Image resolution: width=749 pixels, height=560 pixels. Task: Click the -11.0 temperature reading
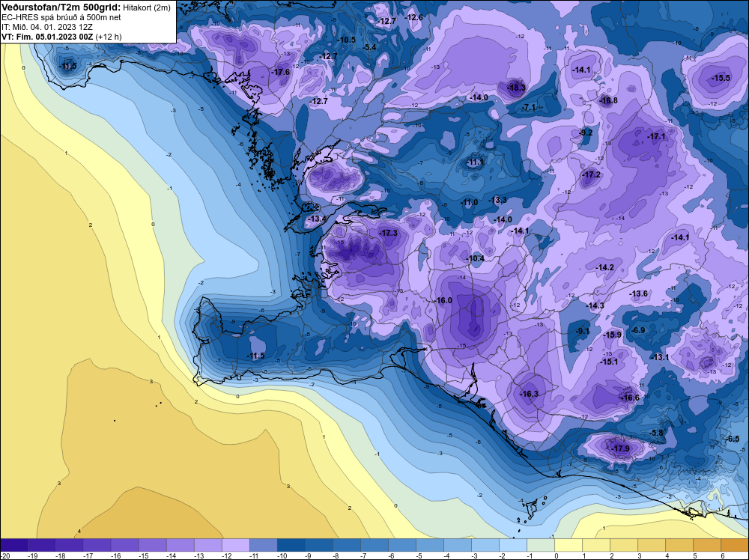pyautogui.click(x=469, y=202)
